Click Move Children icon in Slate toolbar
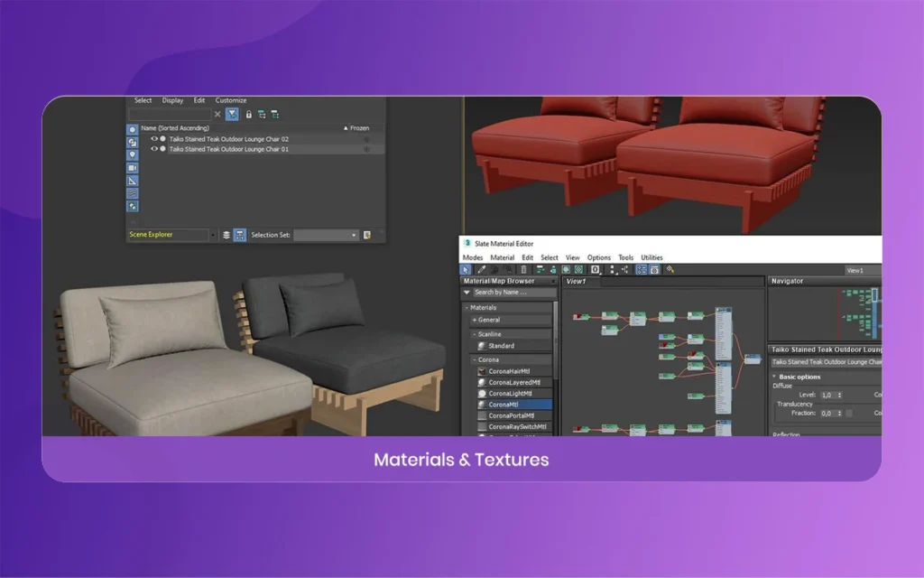Screen dimensions: 924x578 (540, 269)
